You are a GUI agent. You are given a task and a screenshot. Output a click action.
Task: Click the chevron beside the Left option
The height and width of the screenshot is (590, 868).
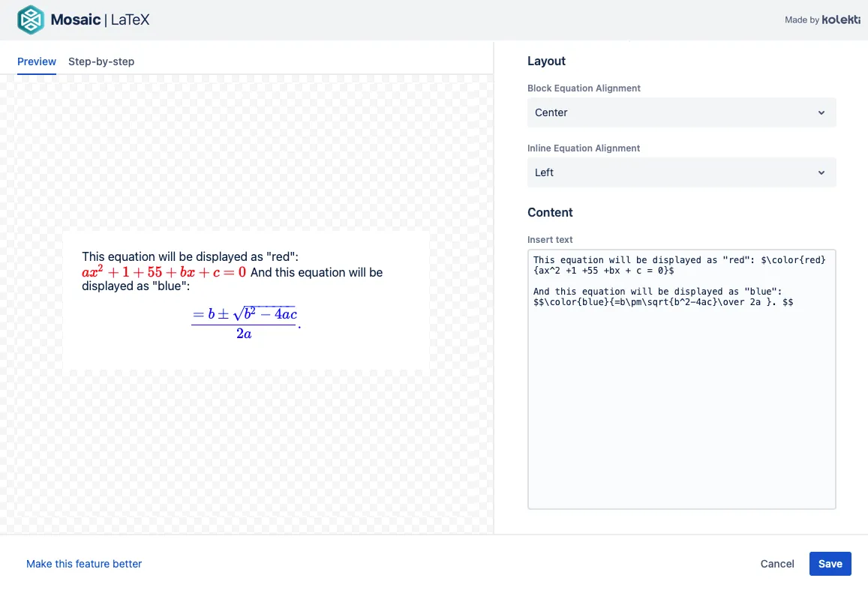click(821, 172)
